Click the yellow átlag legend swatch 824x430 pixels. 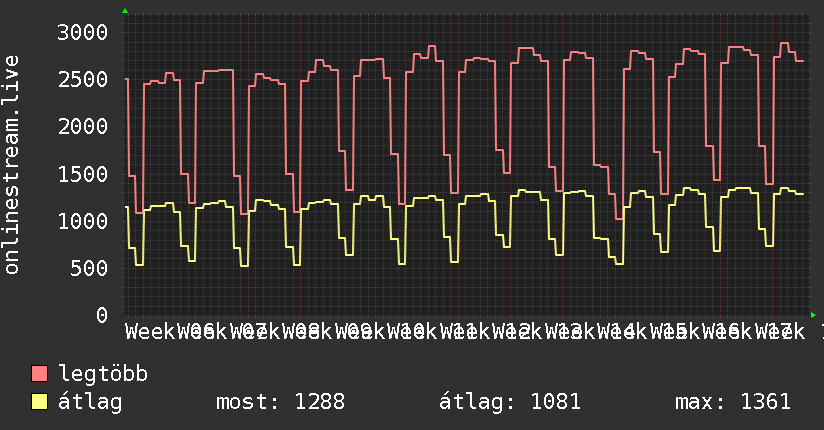click(x=39, y=402)
